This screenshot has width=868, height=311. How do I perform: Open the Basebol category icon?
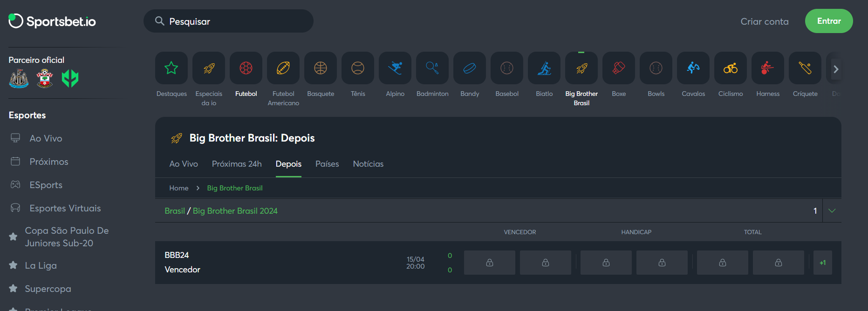507,68
